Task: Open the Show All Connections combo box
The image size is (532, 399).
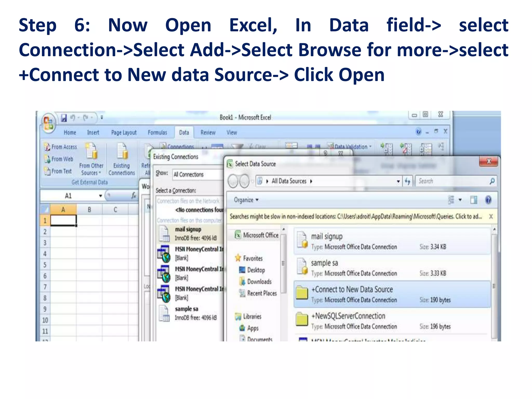Action: tap(198, 175)
